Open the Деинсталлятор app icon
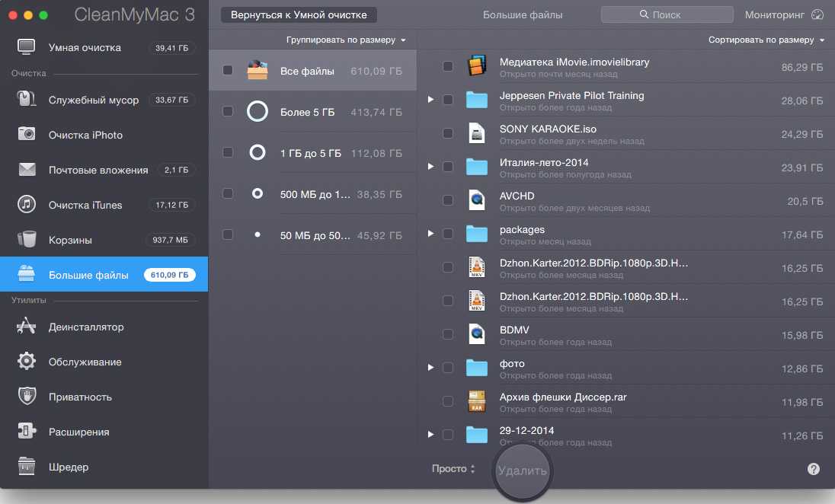This screenshot has height=504, width=835. pyautogui.click(x=27, y=327)
